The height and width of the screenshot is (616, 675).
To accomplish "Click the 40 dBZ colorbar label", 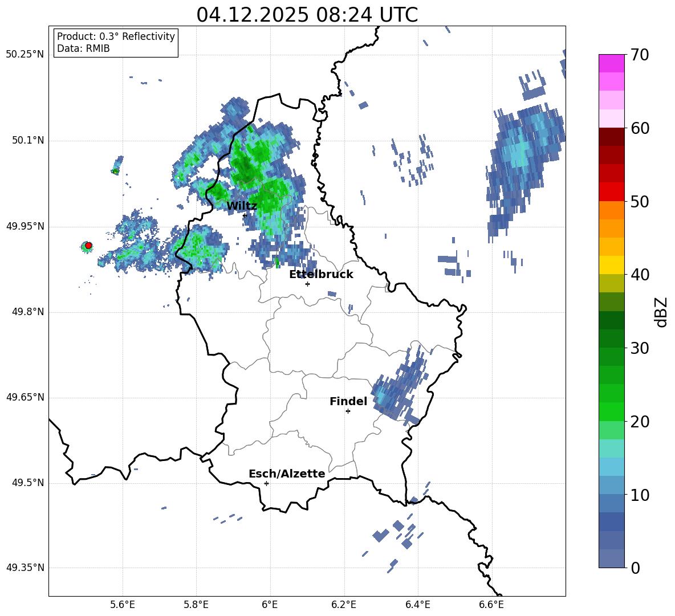I will tap(640, 275).
